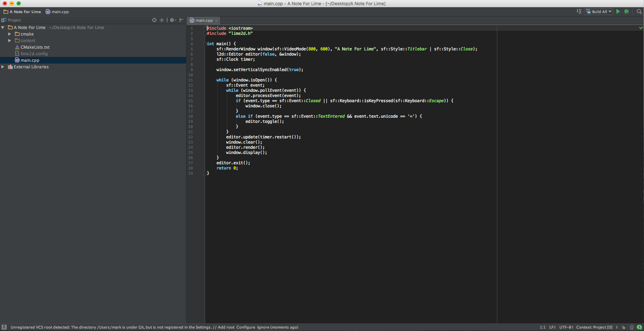Viewport: 644px width, 331px height.
Task: Click A Note For Lime breadcrumb
Action: click(22, 11)
